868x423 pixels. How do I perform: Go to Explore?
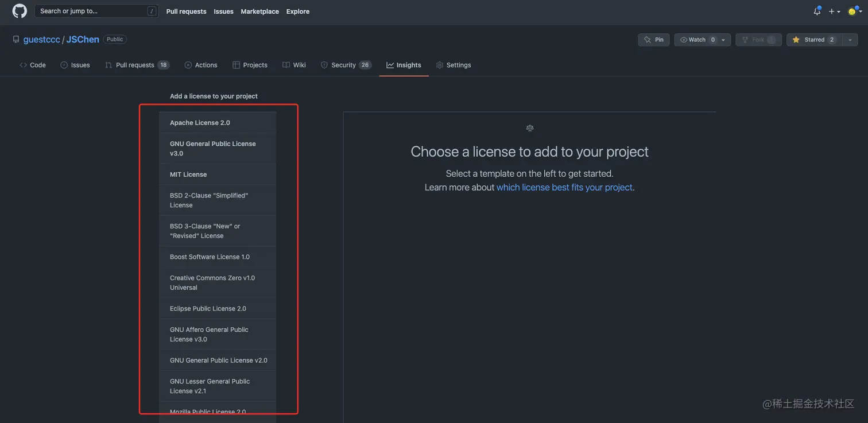298,11
